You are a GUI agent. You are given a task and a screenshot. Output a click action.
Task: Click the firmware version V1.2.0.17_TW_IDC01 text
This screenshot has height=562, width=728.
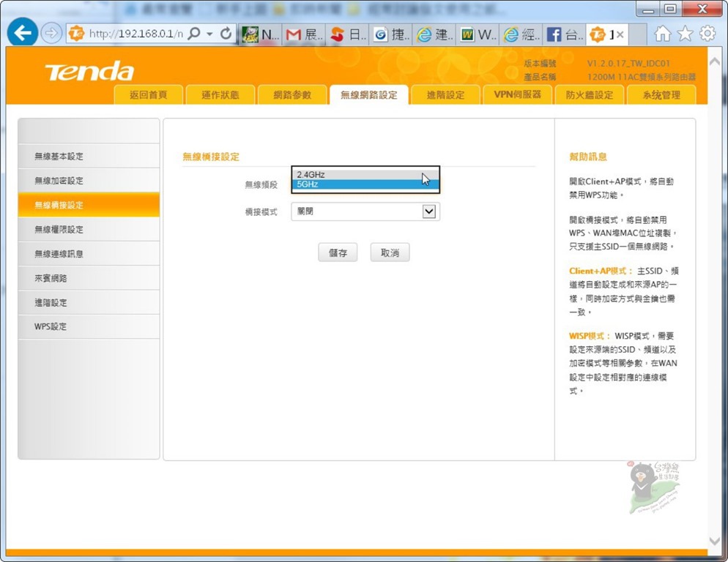coord(628,64)
